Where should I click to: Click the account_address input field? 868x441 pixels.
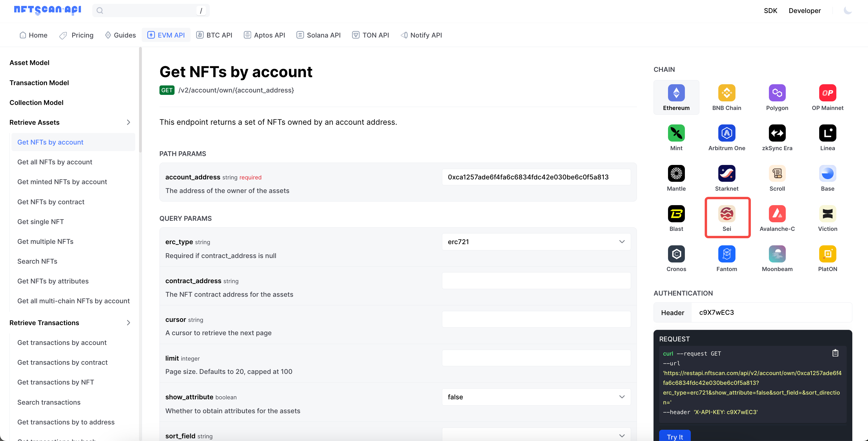pyautogui.click(x=536, y=177)
